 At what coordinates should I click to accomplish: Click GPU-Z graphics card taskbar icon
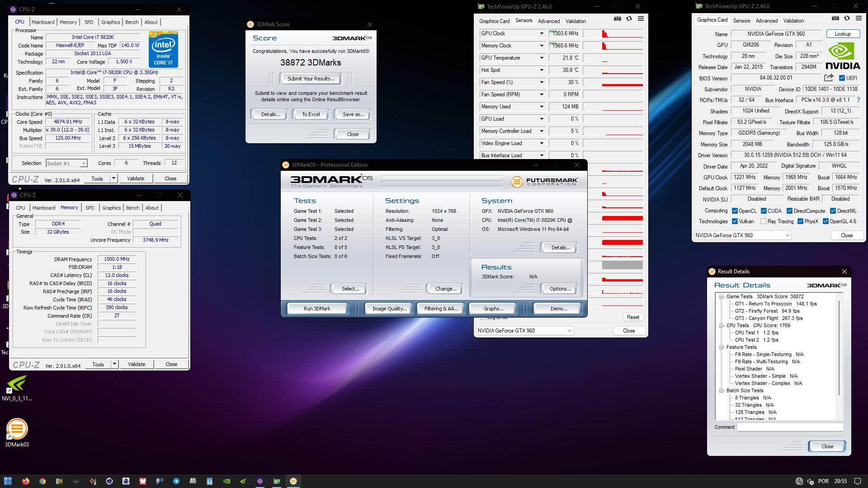coord(277,481)
